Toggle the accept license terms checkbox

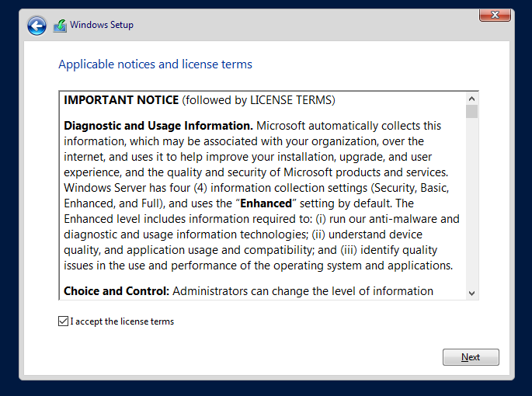click(x=63, y=321)
